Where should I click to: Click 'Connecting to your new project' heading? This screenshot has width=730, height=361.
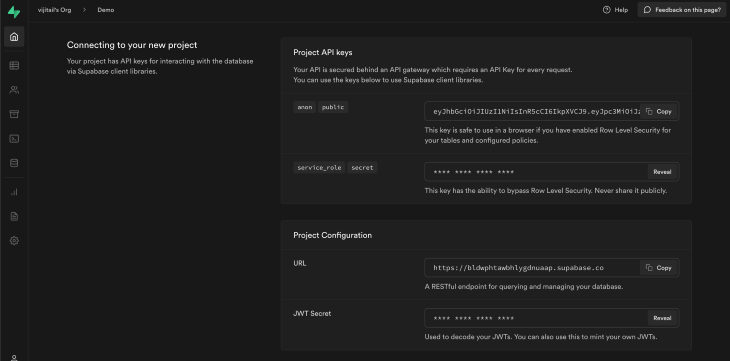[x=132, y=45]
